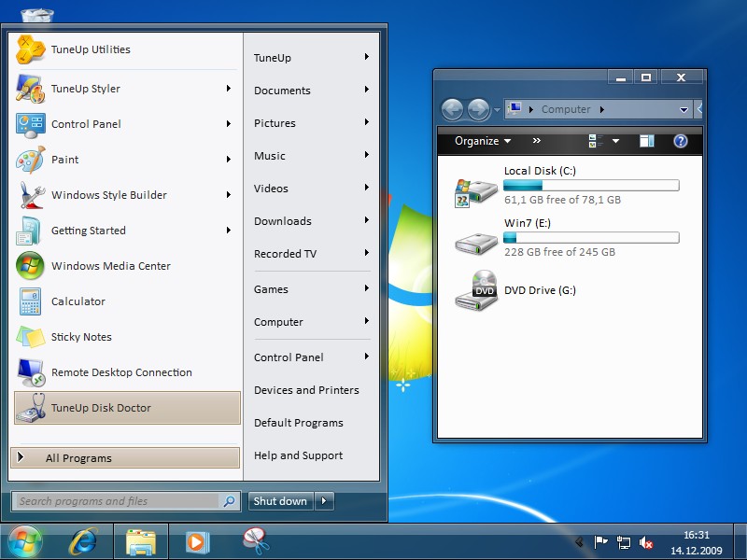Open Devices and Printers
The width and height of the screenshot is (747, 560).
(x=311, y=390)
